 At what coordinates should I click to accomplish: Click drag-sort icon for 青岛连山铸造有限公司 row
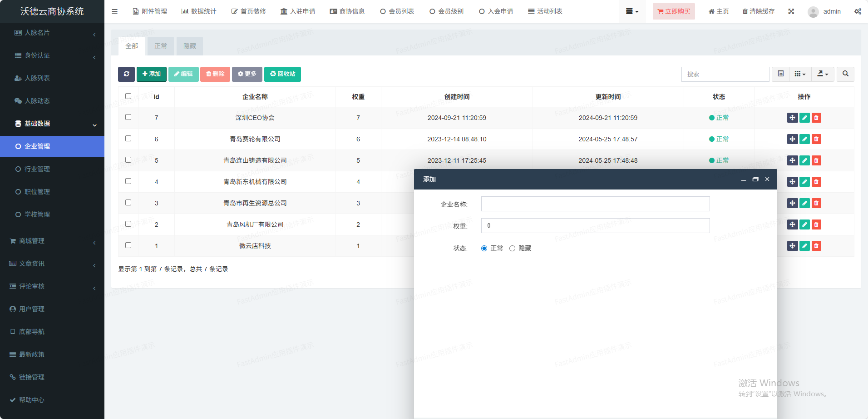[x=792, y=160]
